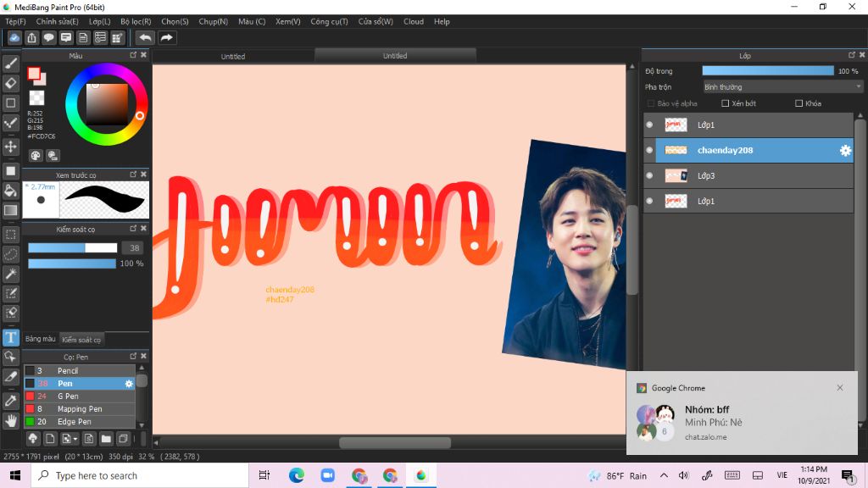The height and width of the screenshot is (488, 868).
Task: Click the brush size value 38 field
Action: click(133, 248)
